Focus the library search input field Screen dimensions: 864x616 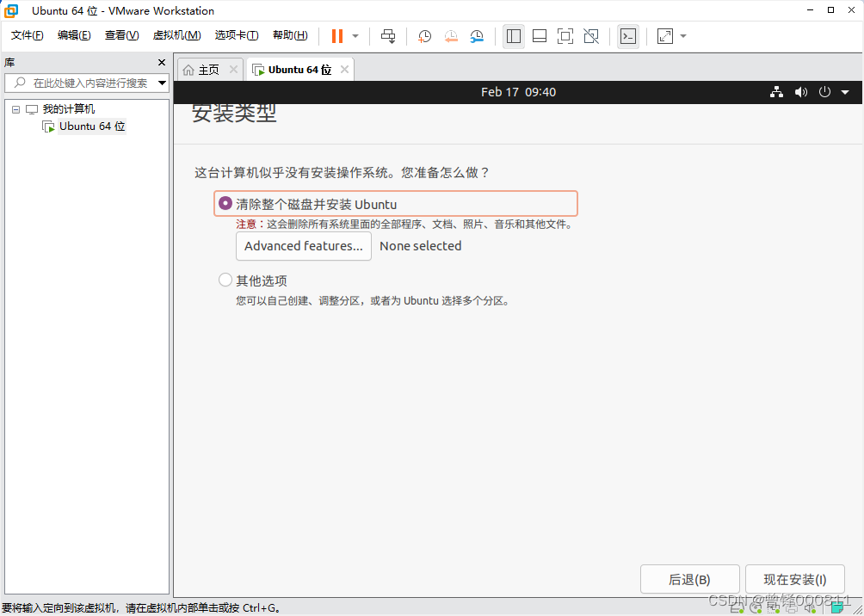click(87, 83)
